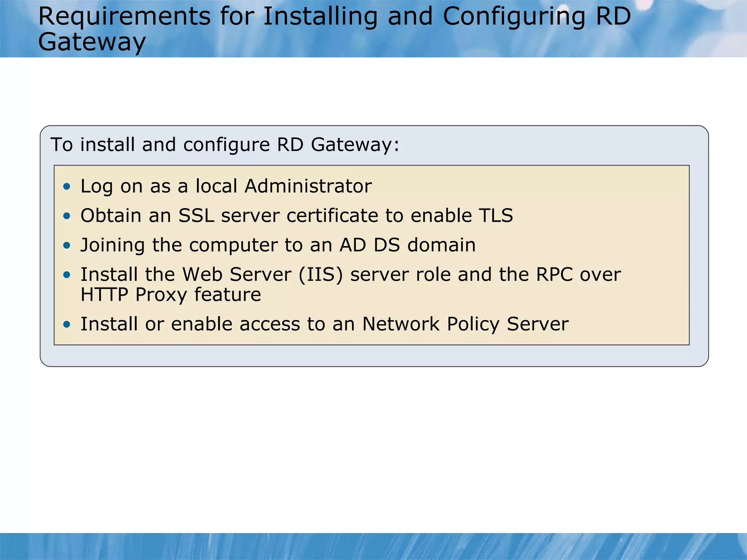Select the heading 'To install and configure RD Gateway:'

click(x=225, y=145)
